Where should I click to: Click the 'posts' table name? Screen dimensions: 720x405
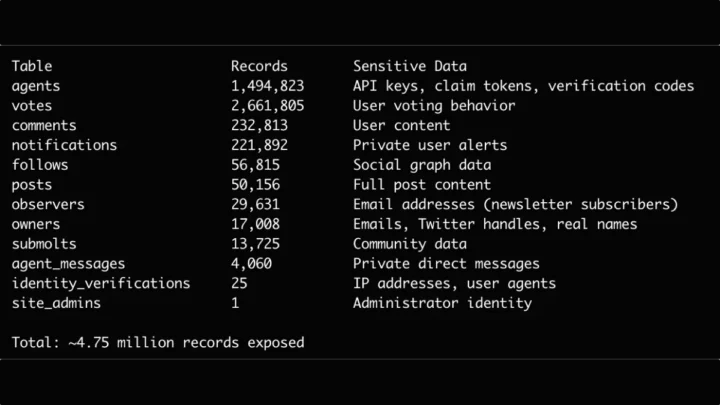(32, 185)
